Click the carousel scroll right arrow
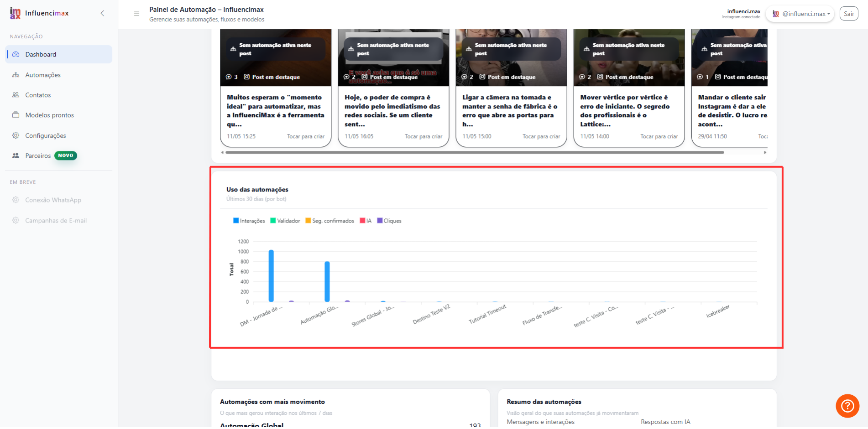Image resolution: width=868 pixels, height=429 pixels. click(765, 152)
